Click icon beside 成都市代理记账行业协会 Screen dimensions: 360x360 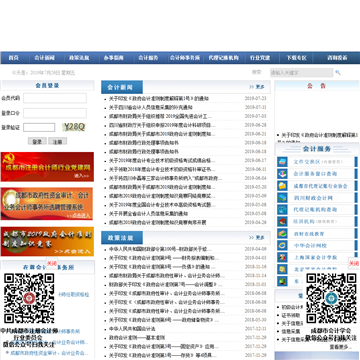pyautogui.click(x=282, y=186)
